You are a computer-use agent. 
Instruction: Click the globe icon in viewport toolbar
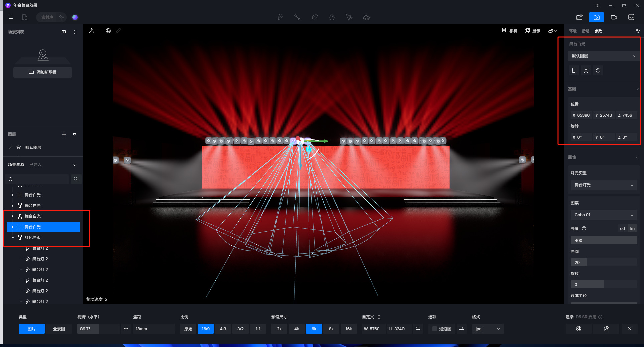(108, 31)
